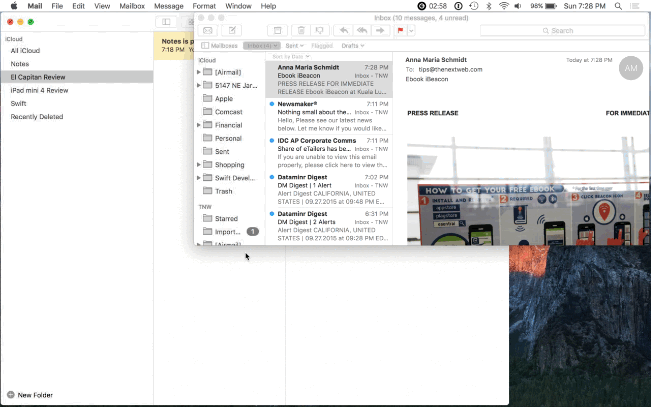This screenshot has height=407, width=651.
Task: Toggle the Mailboxes sidebar button
Action: point(219,46)
